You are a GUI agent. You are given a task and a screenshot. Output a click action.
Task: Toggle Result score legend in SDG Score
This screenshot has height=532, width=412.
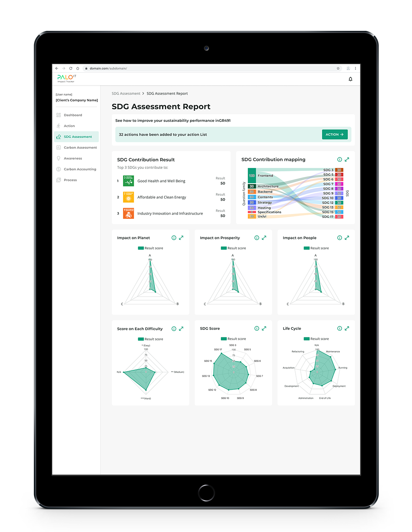point(233,339)
